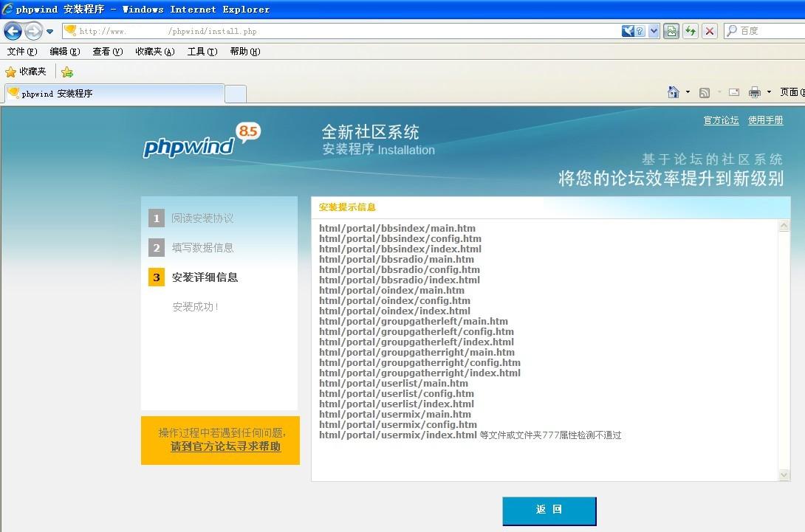Click the RSS feeds icon
Viewport: 805px width, 532px height.
[x=705, y=92]
